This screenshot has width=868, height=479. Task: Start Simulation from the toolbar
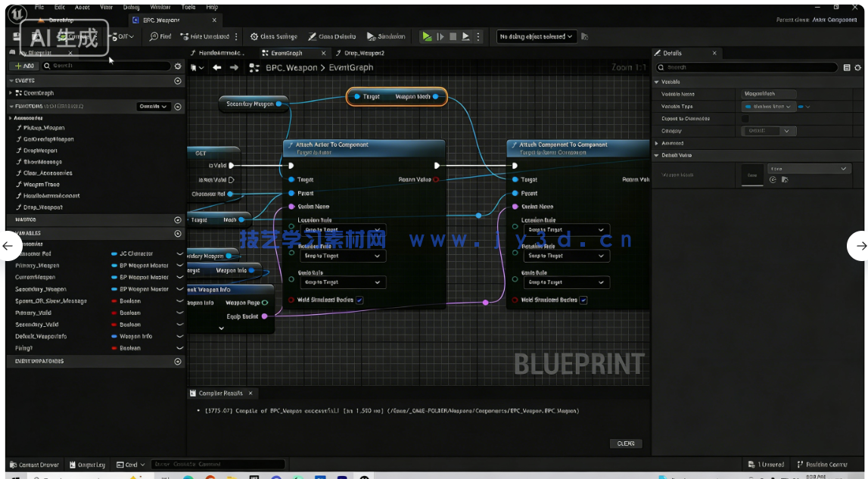[x=386, y=36]
